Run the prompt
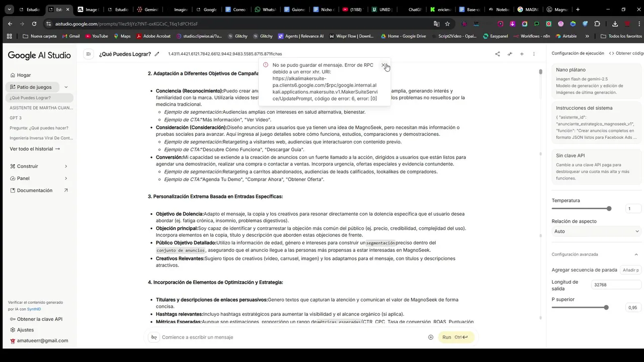644x362 pixels. [x=456, y=337]
